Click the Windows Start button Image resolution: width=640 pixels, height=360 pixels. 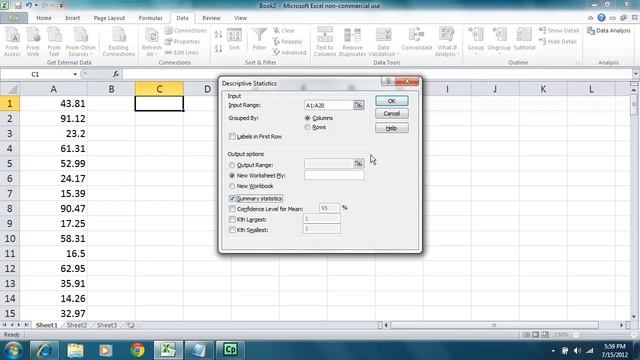[x=13, y=350]
